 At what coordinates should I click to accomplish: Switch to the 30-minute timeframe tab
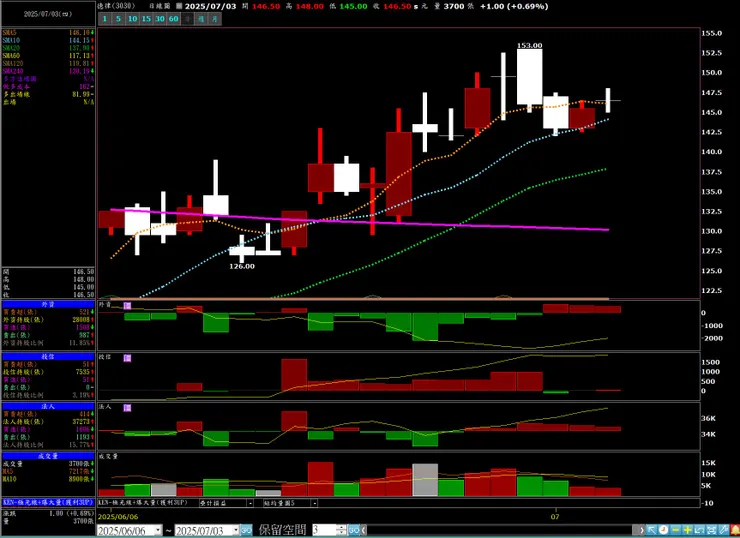[160, 19]
